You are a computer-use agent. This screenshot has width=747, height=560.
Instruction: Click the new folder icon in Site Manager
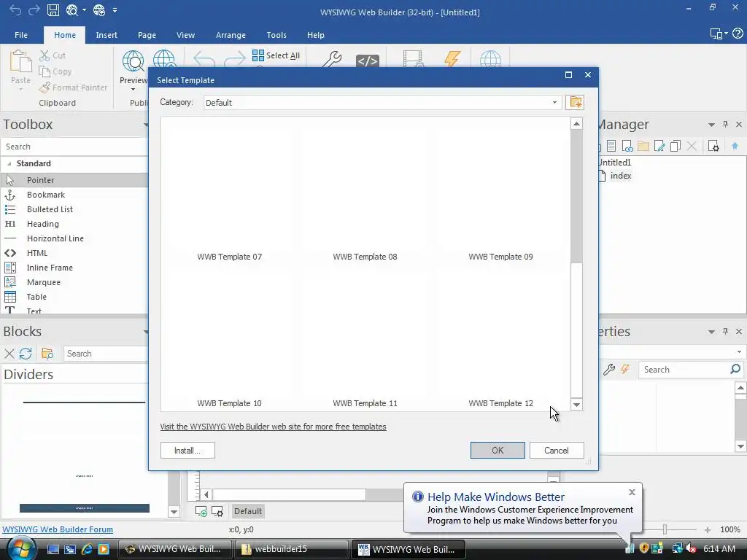point(643,146)
